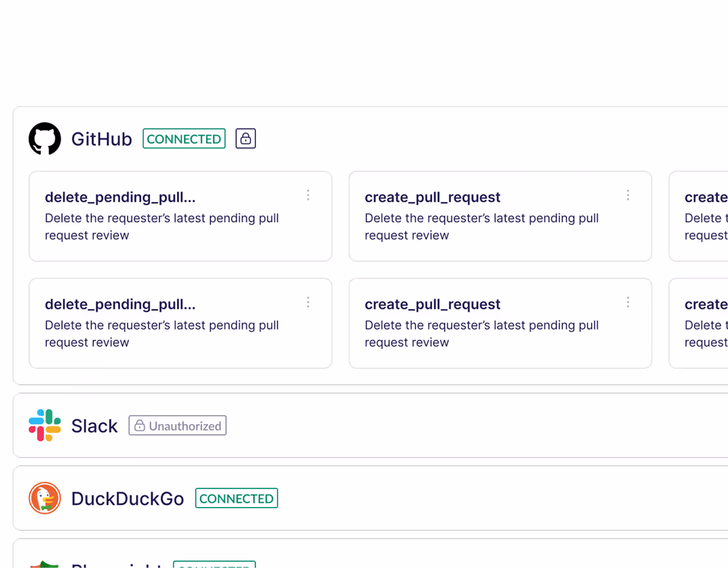Select the first-row delete_pending_pull... card title
This screenshot has height=568, width=728.
(120, 197)
